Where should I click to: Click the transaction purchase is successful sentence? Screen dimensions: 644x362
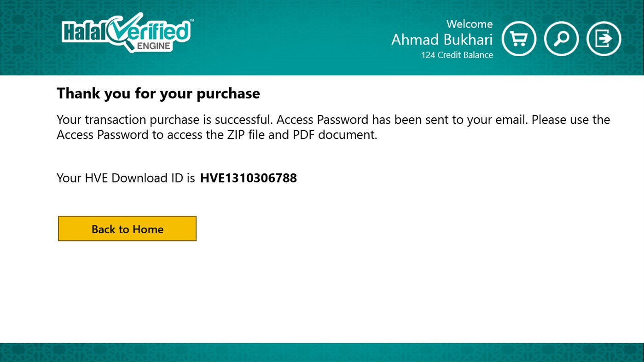164,120
